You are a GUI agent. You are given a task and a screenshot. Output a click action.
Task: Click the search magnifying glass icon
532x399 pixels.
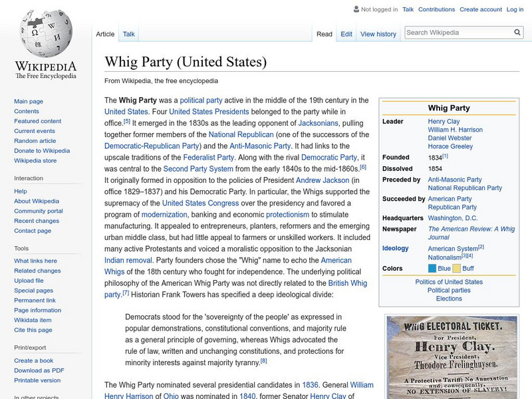pos(517,32)
